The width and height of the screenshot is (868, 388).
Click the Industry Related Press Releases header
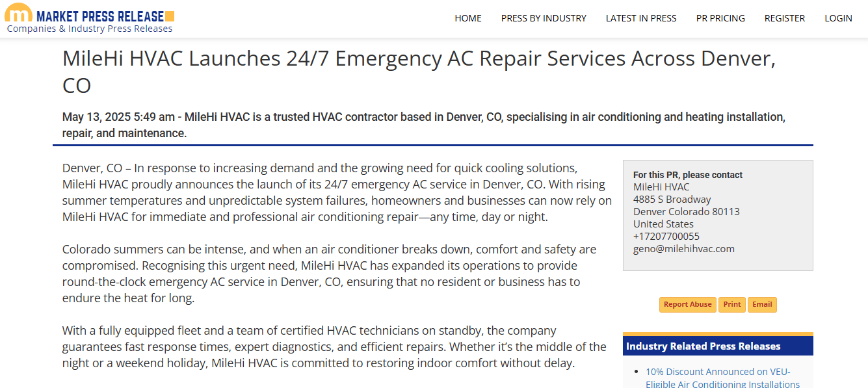tap(703, 346)
